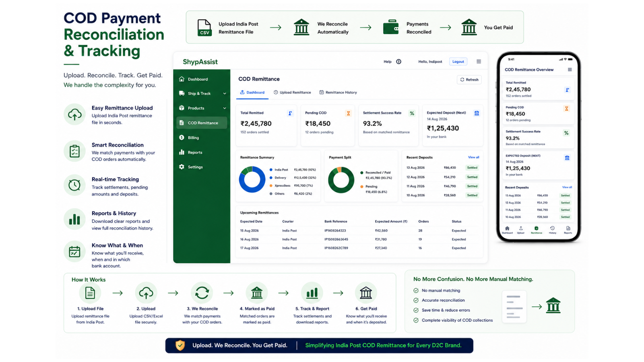The width and height of the screenshot is (644, 362).
Task: Expand the Products sidebar chevron
Action: point(225,108)
